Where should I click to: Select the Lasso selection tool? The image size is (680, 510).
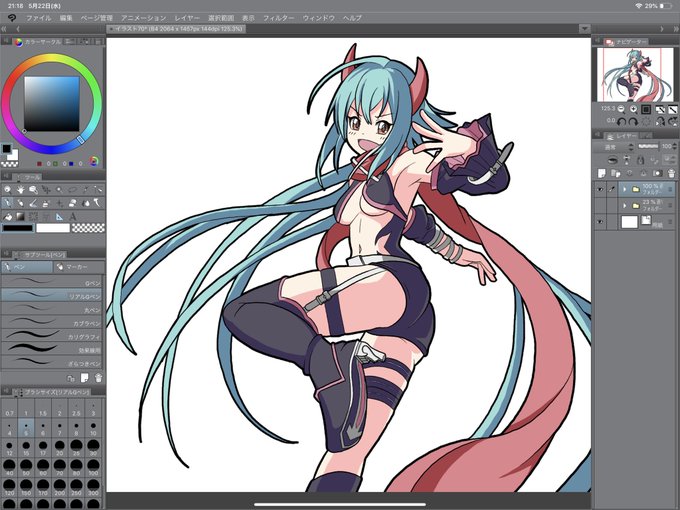72,190
